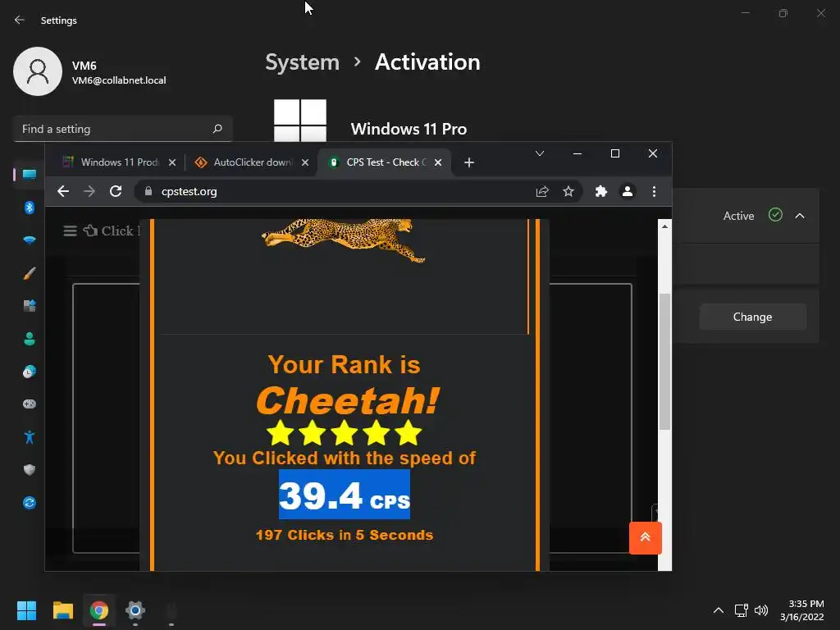Image resolution: width=840 pixels, height=630 pixels.
Task: Go back in Settings window
Action: (20, 20)
